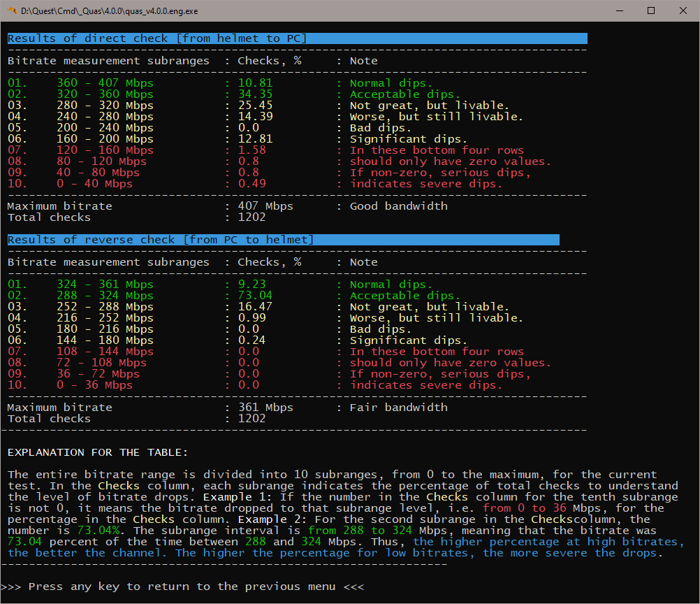Image resolution: width=700 pixels, height=604 pixels.
Task: Click the 'Results of reverse check' header
Action: (284, 240)
